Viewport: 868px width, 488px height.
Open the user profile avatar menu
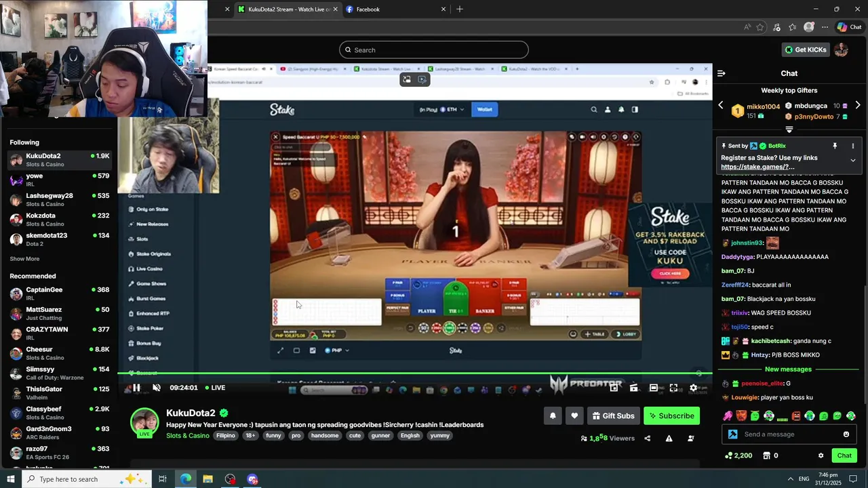(x=841, y=49)
